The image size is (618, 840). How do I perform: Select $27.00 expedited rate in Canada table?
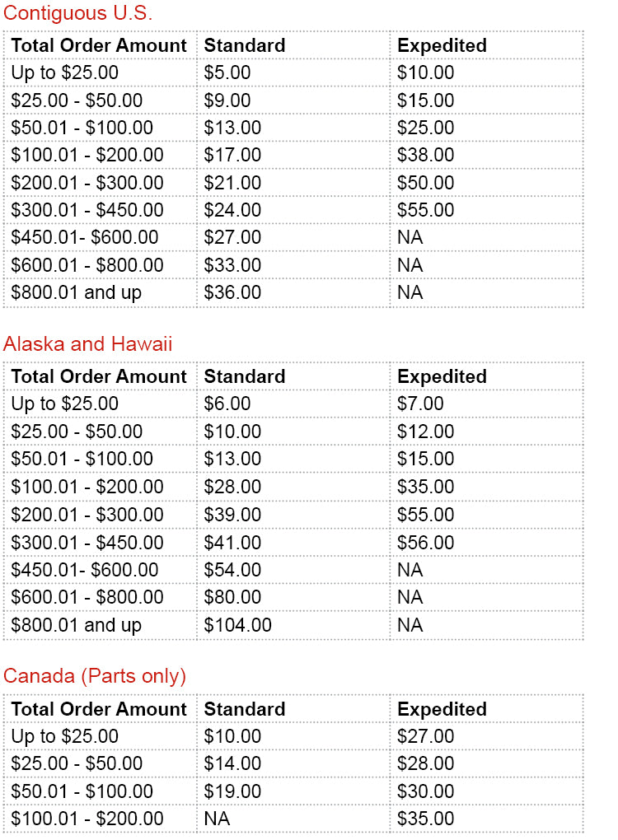tap(425, 736)
